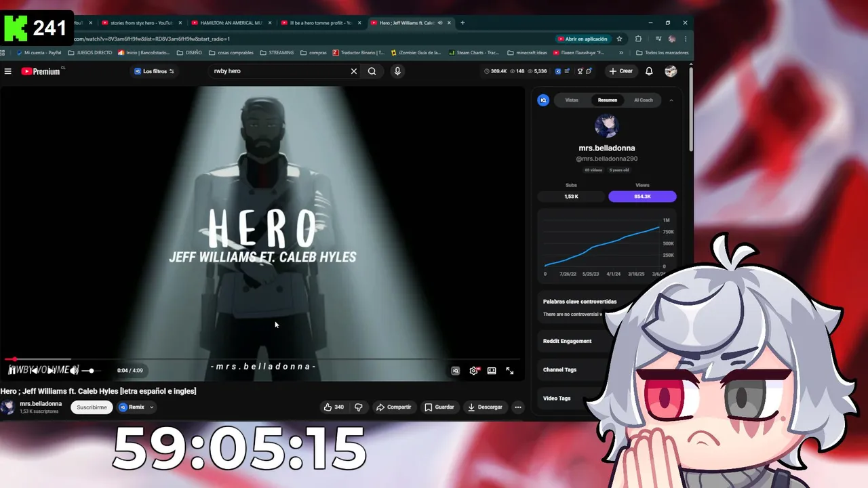This screenshot has height=488, width=868.
Task: Click the Compartir share button
Action: [393, 407]
